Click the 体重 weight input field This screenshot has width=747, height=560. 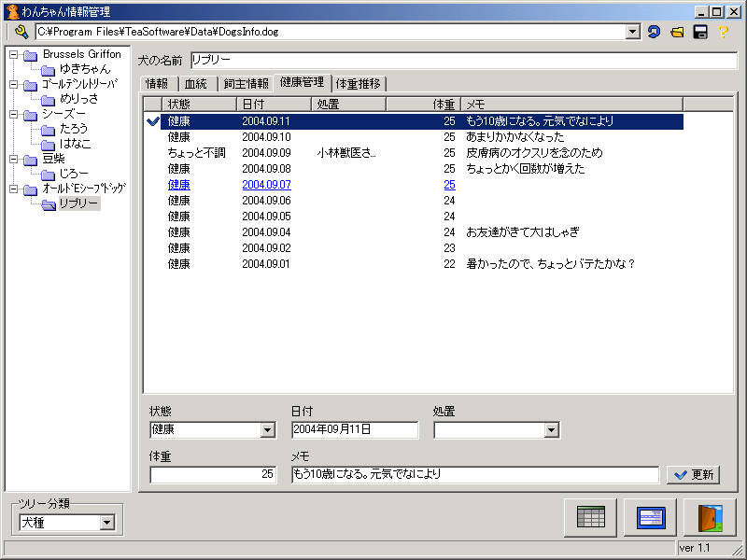[x=213, y=474]
